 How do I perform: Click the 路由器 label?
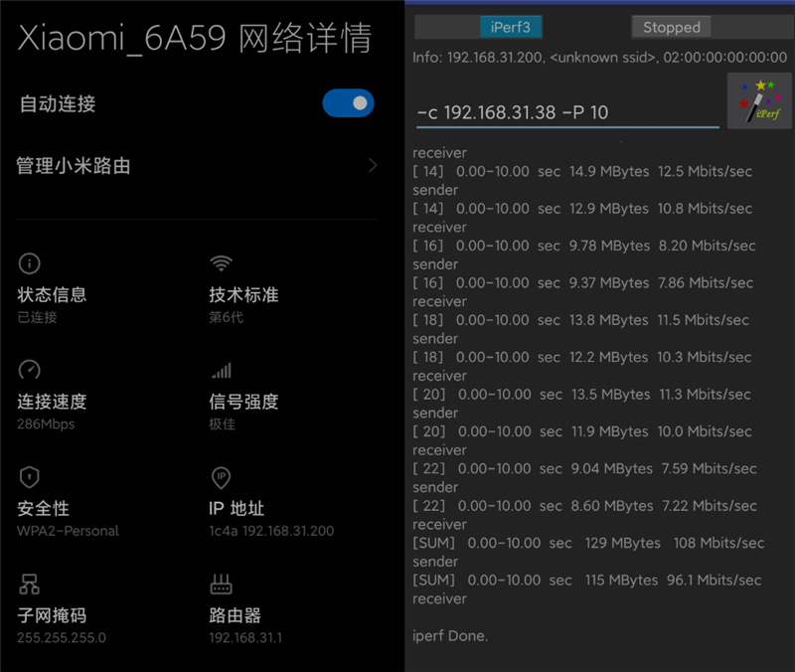pyautogui.click(x=236, y=615)
